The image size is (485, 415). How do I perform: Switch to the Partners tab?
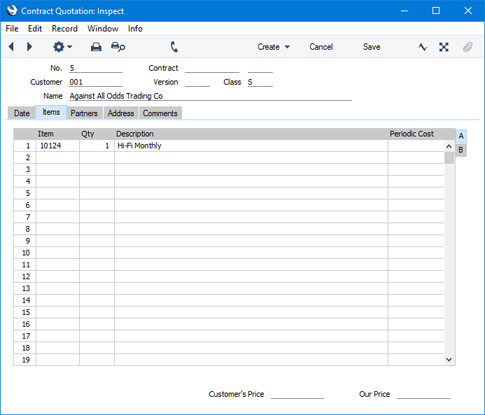click(84, 113)
